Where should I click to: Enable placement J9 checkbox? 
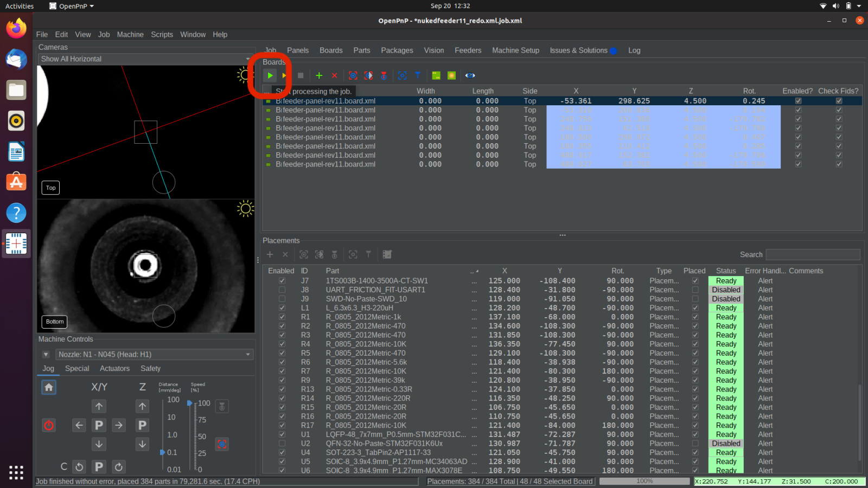pos(282,299)
